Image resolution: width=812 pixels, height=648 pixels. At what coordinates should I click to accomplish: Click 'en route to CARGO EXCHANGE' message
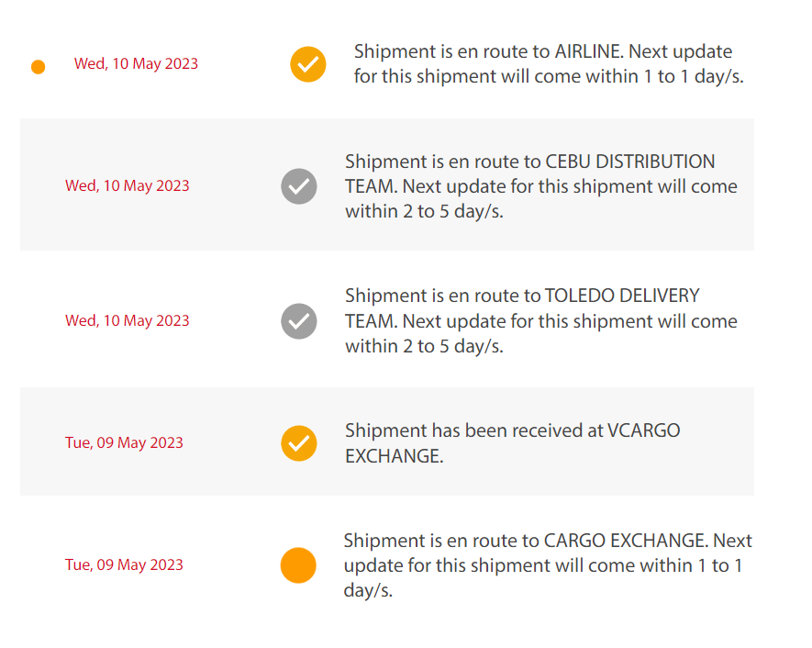(x=548, y=565)
